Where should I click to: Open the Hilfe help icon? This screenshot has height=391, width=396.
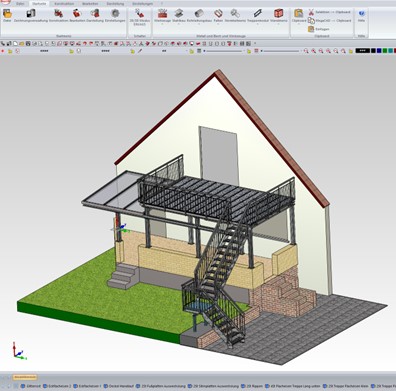click(361, 15)
